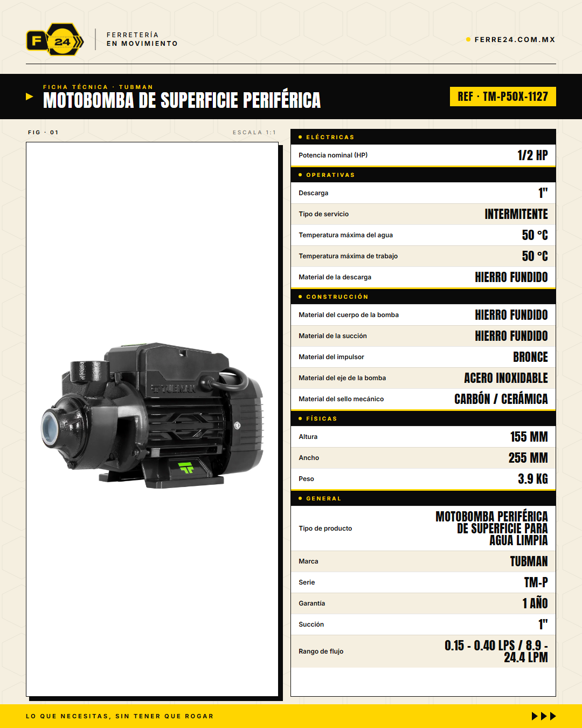Select Material del cuerpo de la bomba label

pyautogui.click(x=349, y=315)
